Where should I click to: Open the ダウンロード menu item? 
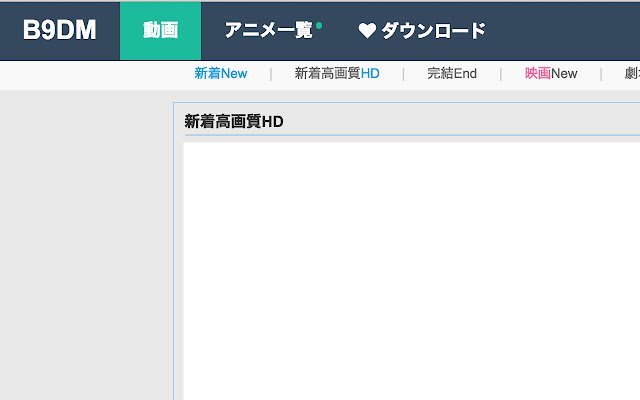[x=434, y=30]
